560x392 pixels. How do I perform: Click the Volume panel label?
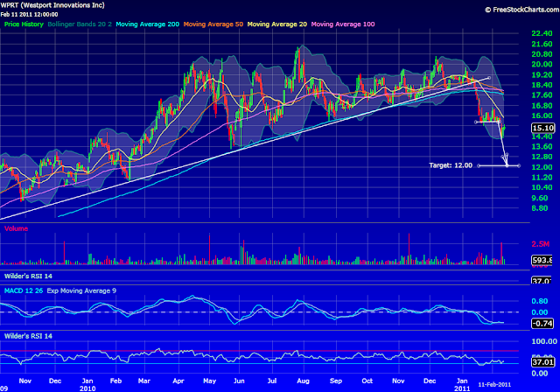[x=16, y=228]
